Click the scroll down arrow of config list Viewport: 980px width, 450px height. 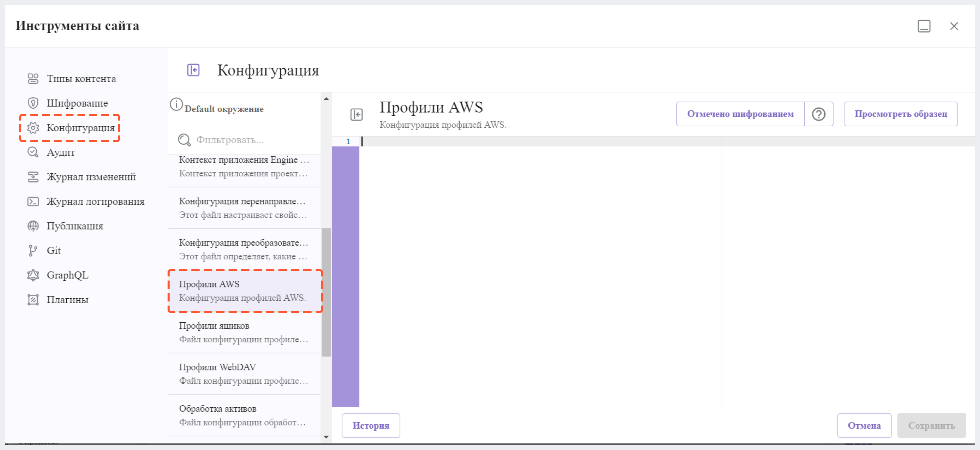(326, 437)
